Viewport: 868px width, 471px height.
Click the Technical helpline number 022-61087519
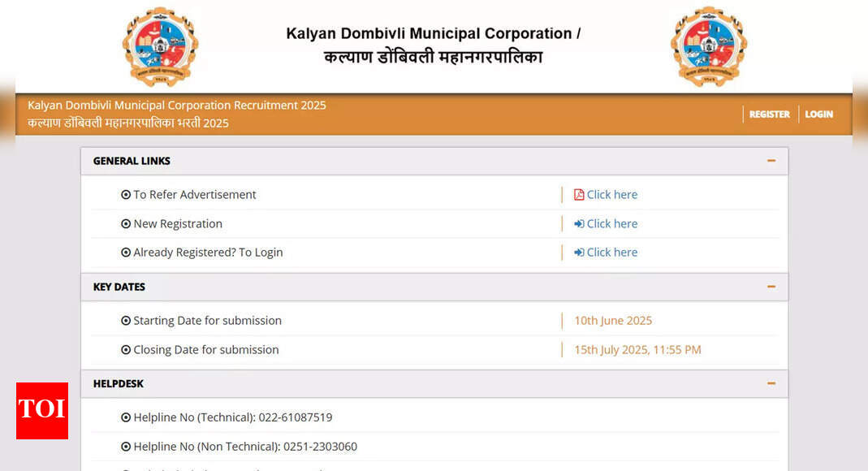[295, 417]
